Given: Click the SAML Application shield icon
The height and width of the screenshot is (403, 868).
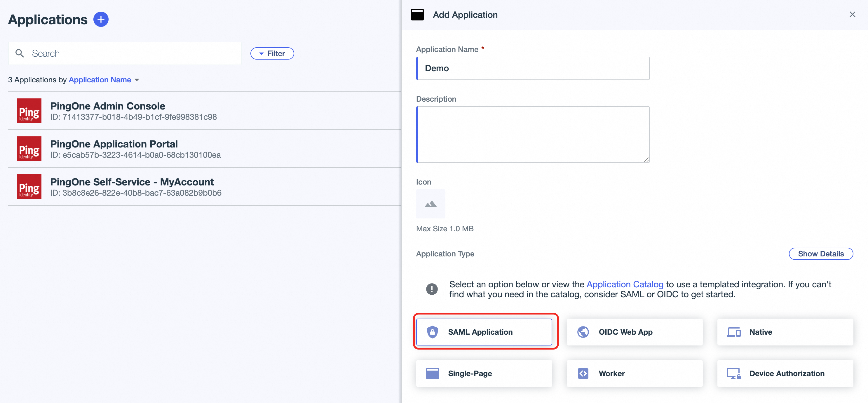Looking at the screenshot, I should coord(432,332).
